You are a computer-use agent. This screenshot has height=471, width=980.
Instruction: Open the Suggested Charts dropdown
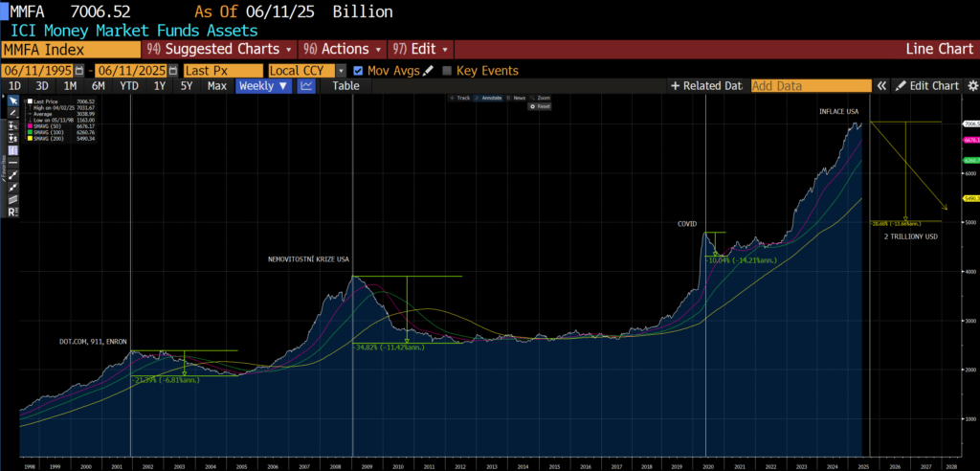(x=220, y=50)
